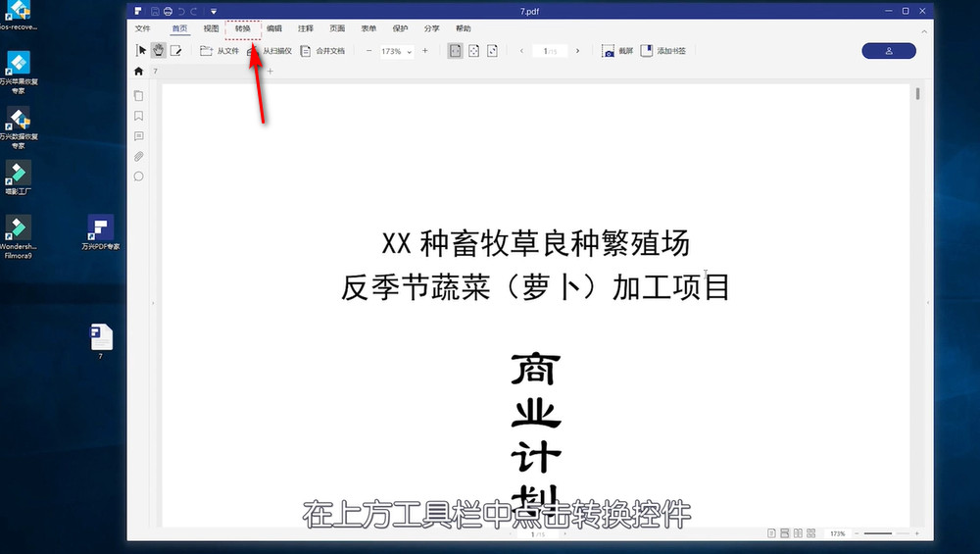Select continuous page view in status bar
Screen dimensions: 980x554
tap(785, 533)
